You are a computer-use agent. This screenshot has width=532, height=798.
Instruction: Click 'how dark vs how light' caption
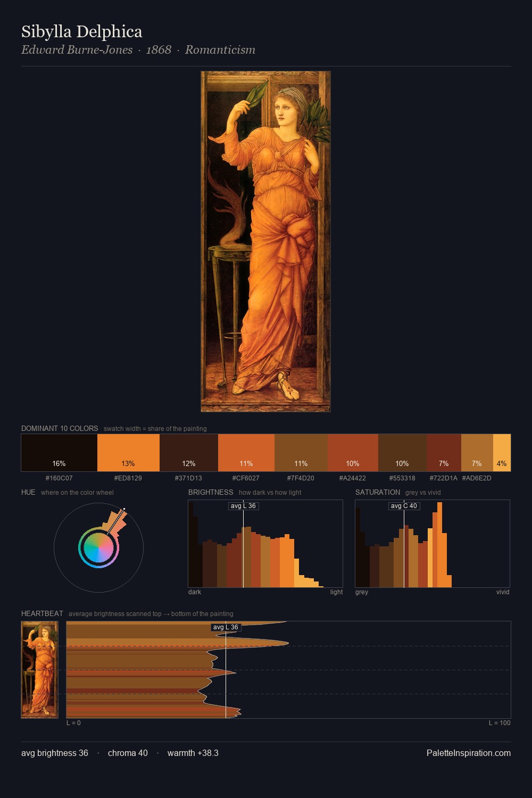click(x=270, y=493)
